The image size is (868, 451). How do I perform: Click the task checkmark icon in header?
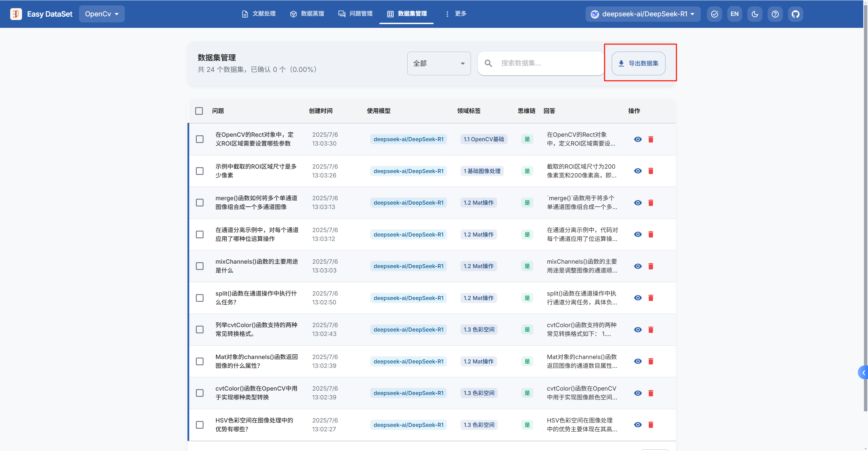click(x=714, y=14)
